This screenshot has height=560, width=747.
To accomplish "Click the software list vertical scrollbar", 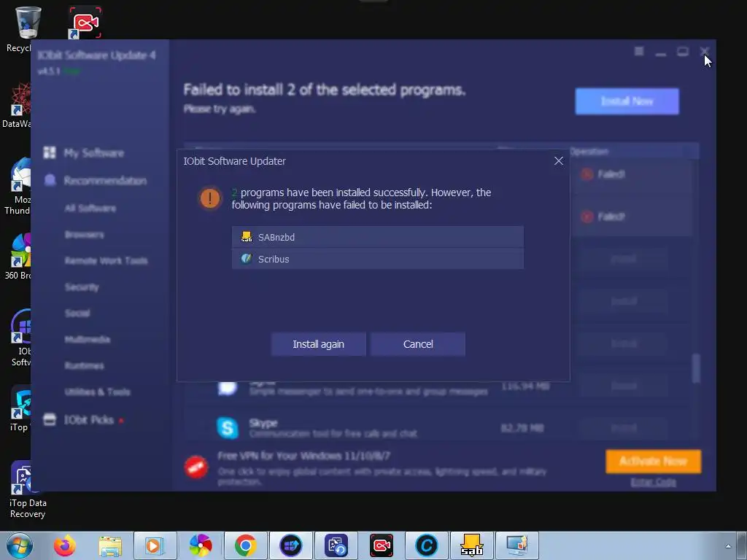I will (696, 367).
